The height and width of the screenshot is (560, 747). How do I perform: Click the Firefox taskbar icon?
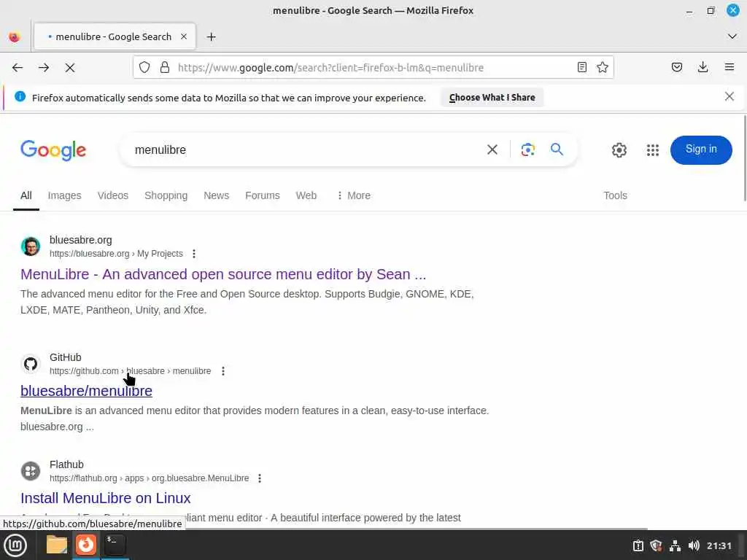[x=86, y=545]
